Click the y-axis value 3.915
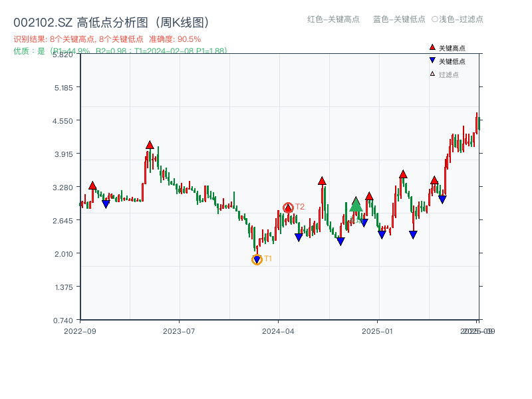Viewport: 532px width, 399px height. tap(63, 154)
